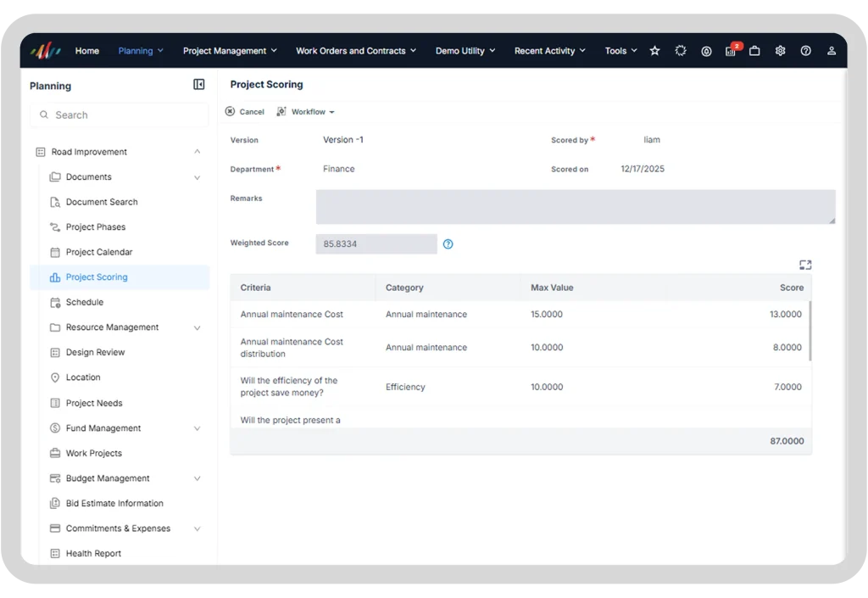Open Design Review in sidebar
The image size is (868, 598).
coord(95,352)
